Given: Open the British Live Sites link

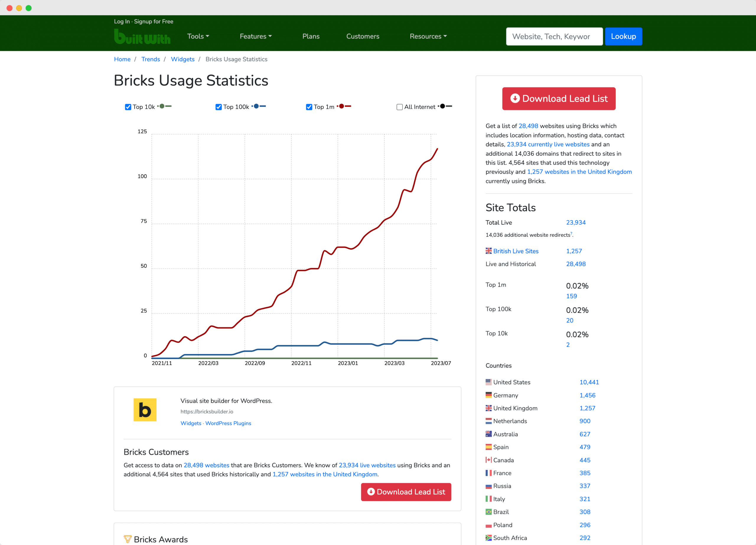Looking at the screenshot, I should pos(516,251).
